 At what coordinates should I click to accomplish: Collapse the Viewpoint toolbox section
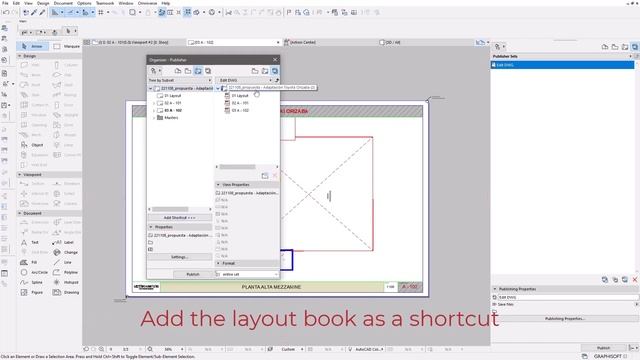(x=20, y=174)
